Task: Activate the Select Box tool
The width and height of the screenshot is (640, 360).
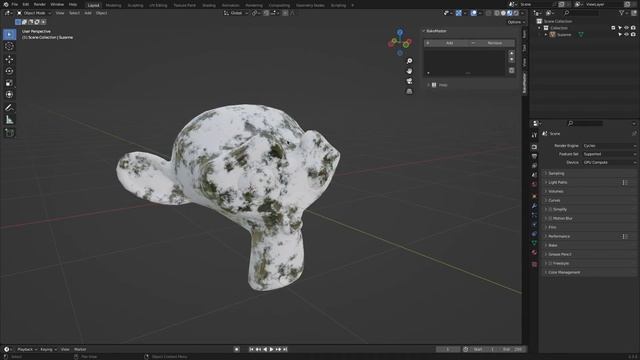Action: (9, 34)
